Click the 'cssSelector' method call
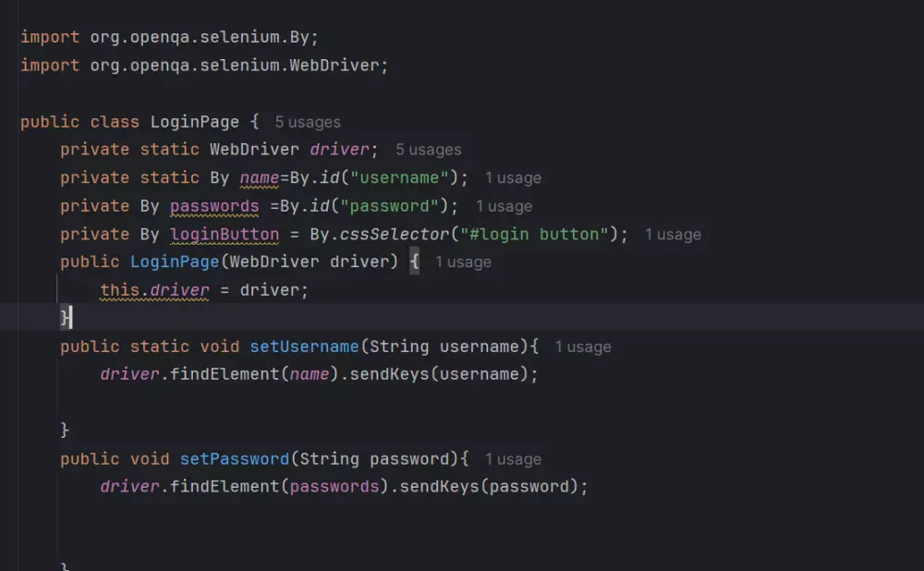This screenshot has width=924, height=571. click(x=395, y=235)
